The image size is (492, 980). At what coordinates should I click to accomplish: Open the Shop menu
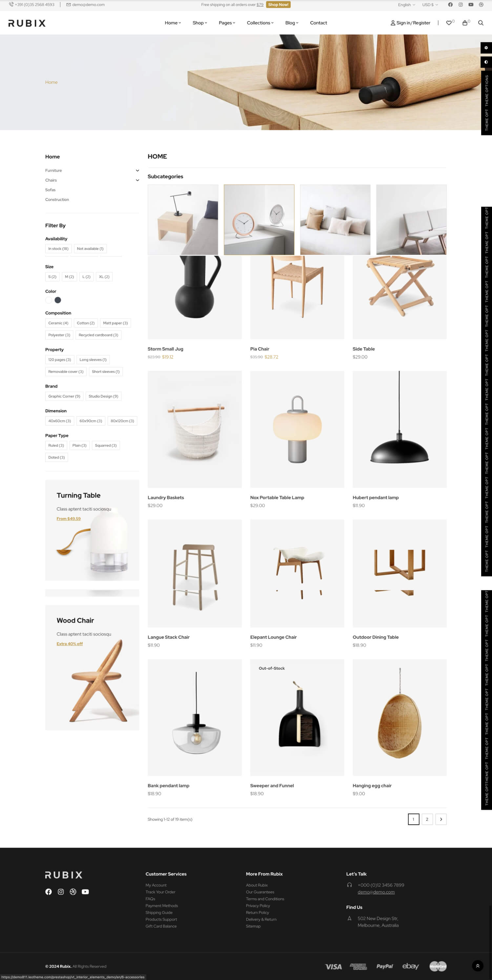(x=200, y=23)
